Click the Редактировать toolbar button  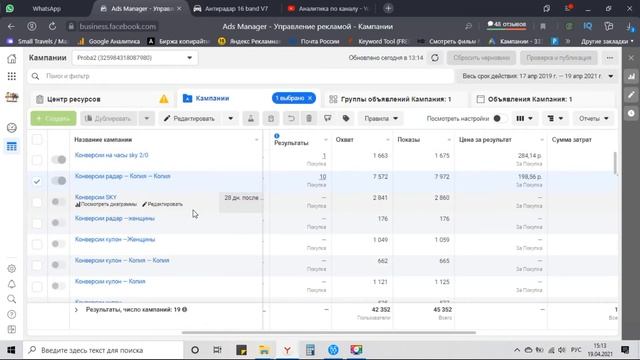pyautogui.click(x=189, y=118)
